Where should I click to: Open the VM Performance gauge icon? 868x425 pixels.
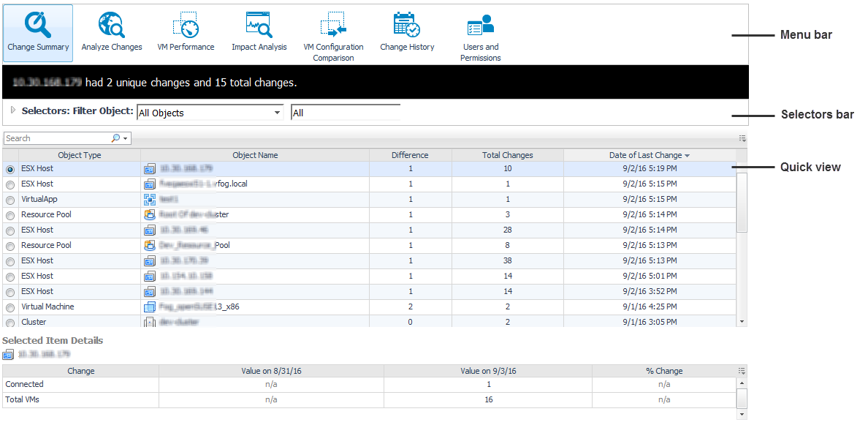[x=186, y=25]
